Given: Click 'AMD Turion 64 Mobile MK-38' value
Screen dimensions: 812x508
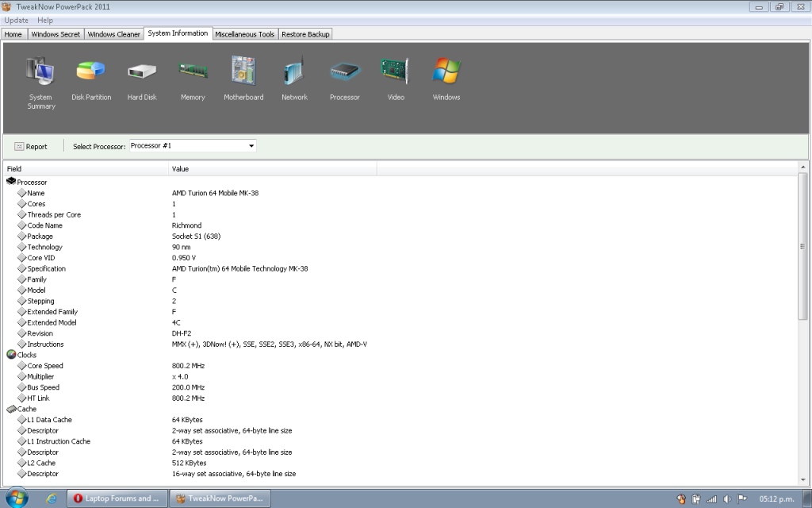Looking at the screenshot, I should pyautogui.click(x=215, y=193).
